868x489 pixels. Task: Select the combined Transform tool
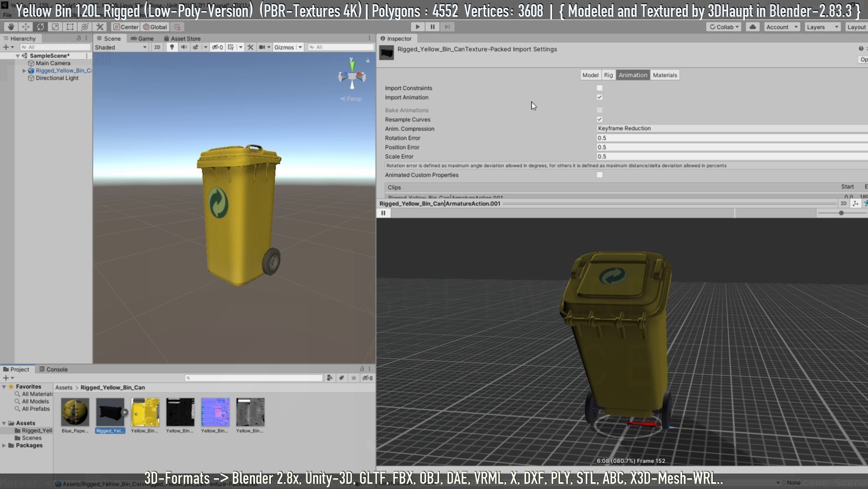(85, 27)
